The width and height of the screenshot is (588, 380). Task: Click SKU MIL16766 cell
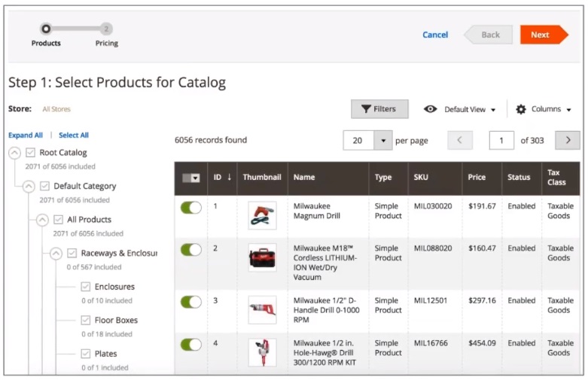coord(431,343)
